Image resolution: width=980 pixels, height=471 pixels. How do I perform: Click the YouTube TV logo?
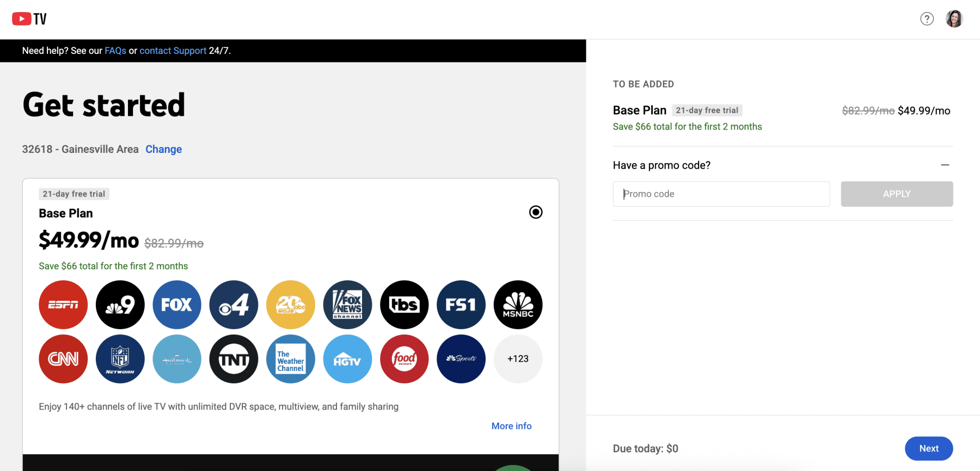[29, 19]
